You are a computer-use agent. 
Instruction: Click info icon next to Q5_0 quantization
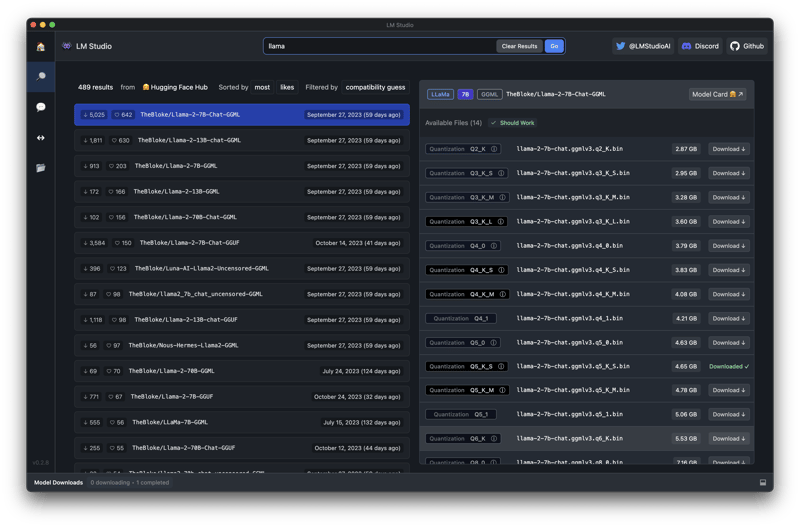[x=493, y=343]
